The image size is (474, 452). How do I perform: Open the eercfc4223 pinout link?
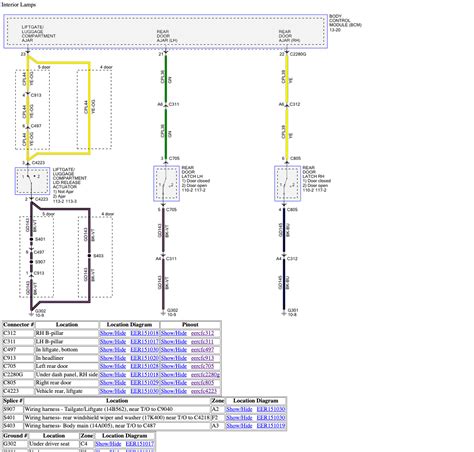pos(204,391)
